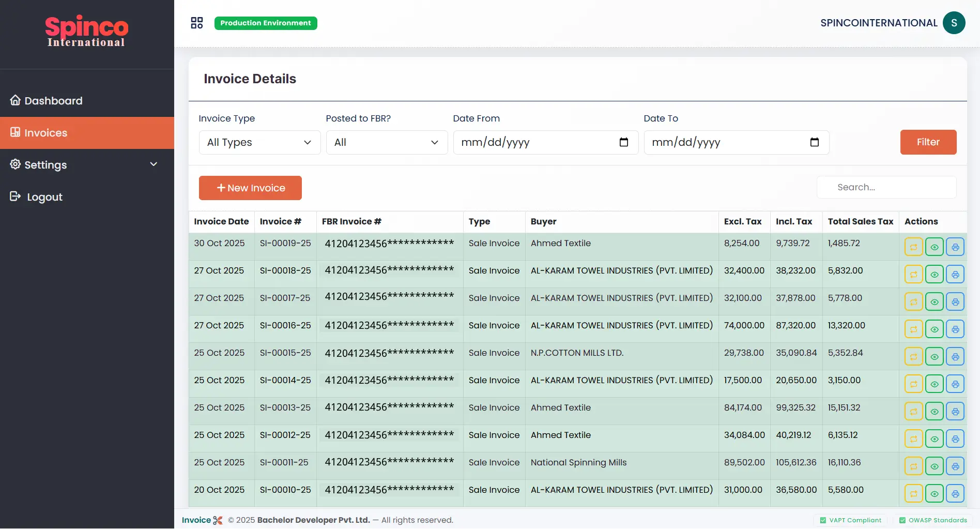Image resolution: width=980 pixels, height=529 pixels.
Task: Print invoice SI-00017-25 with the printer icon
Action: (955, 301)
